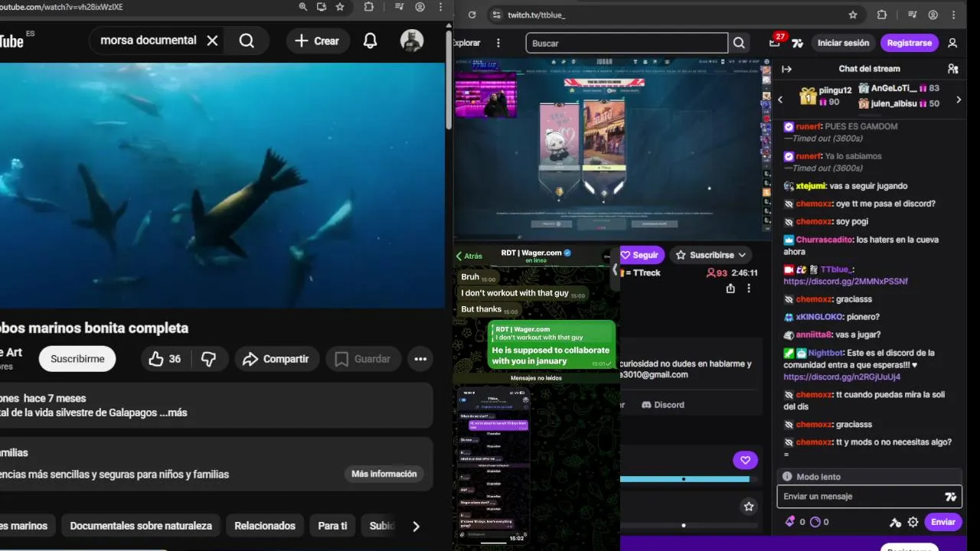This screenshot has width=980, height=551.
Task: Send the chat message with Enviar
Action: (x=942, y=522)
